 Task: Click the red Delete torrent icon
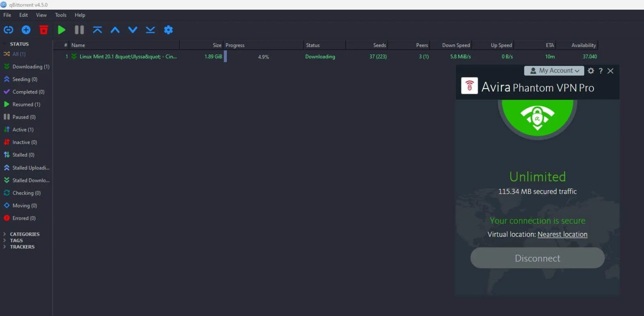tap(44, 30)
